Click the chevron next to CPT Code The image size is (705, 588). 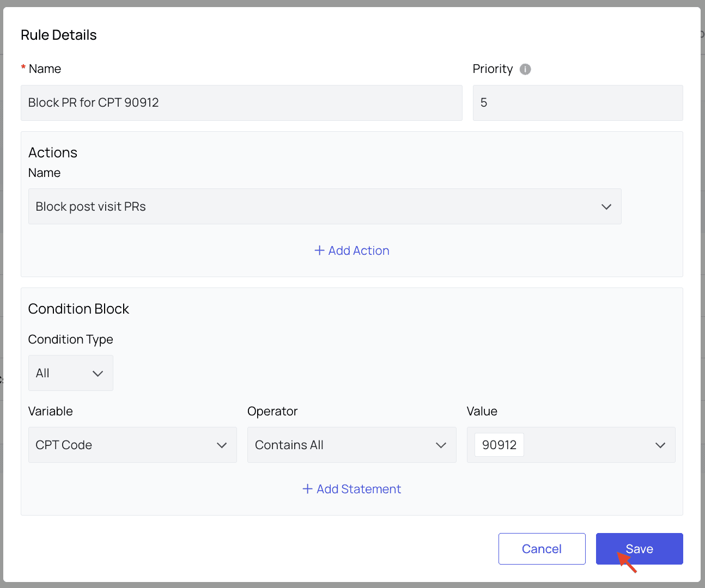click(222, 445)
